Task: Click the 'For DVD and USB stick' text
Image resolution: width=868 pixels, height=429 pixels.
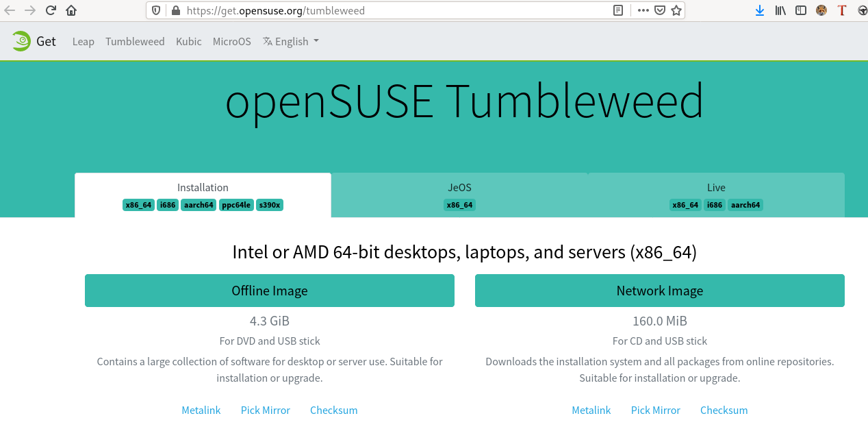Action: [x=270, y=341]
